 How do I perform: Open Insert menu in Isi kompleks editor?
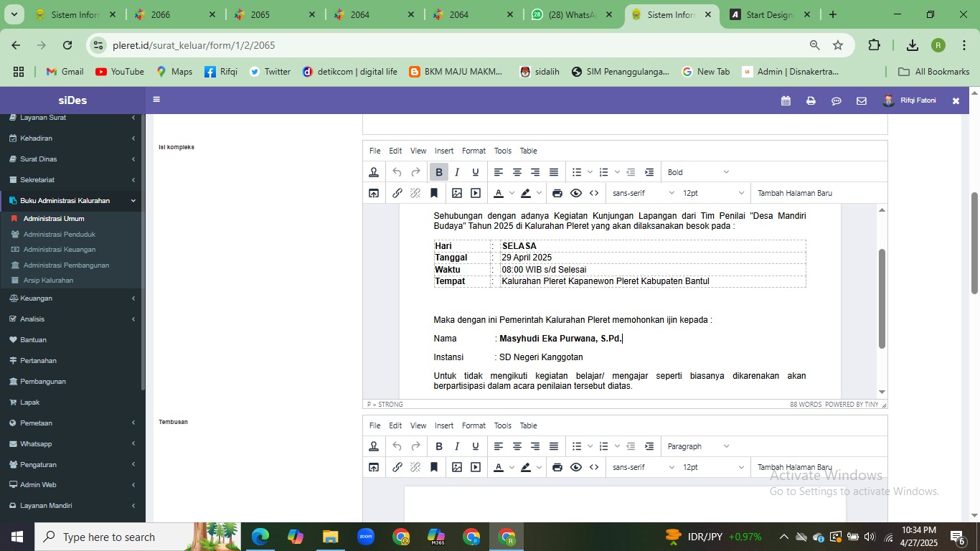point(444,151)
